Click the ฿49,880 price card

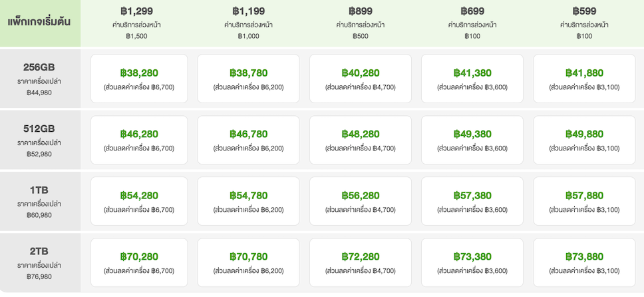point(584,140)
